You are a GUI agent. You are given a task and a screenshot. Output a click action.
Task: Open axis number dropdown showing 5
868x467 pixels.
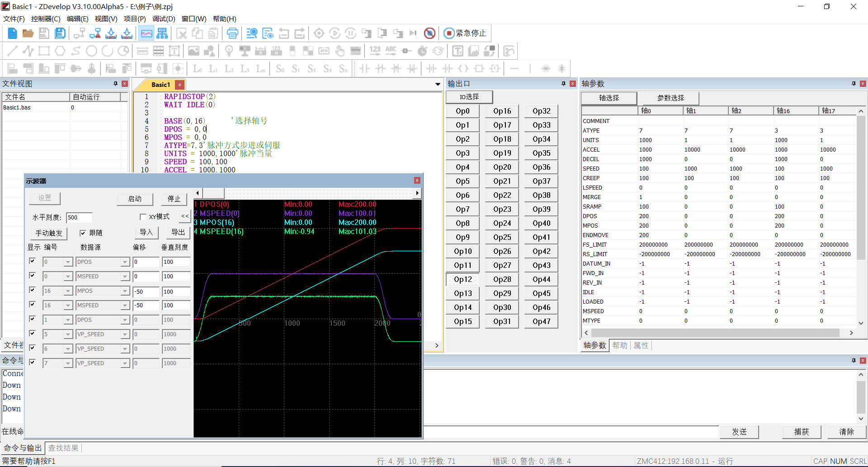[68, 334]
